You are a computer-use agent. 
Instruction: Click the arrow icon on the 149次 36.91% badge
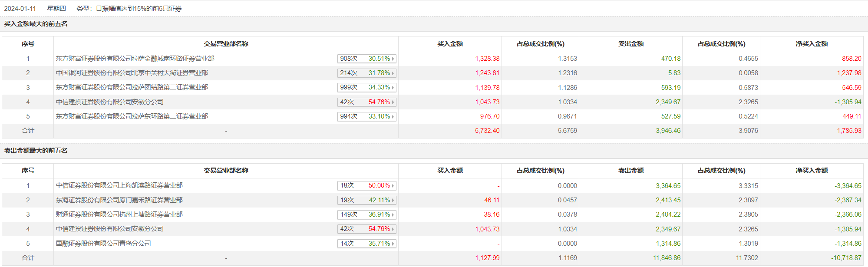(x=393, y=214)
